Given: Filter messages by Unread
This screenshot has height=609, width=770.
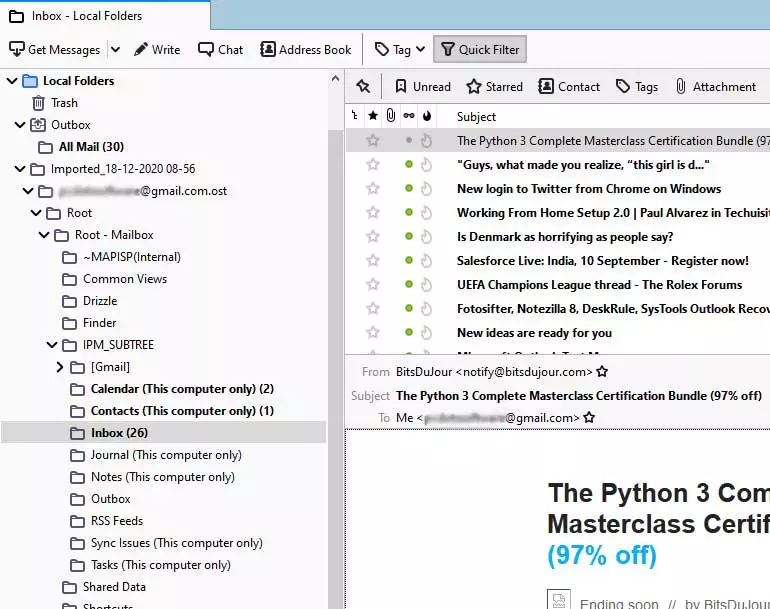Looking at the screenshot, I should click(423, 87).
